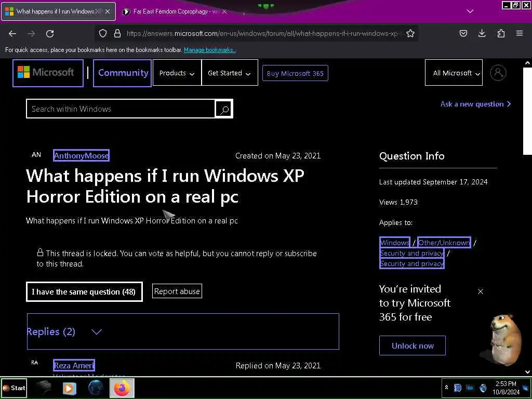
Task: Expand the Get Started dropdown menu
Action: tap(230, 73)
